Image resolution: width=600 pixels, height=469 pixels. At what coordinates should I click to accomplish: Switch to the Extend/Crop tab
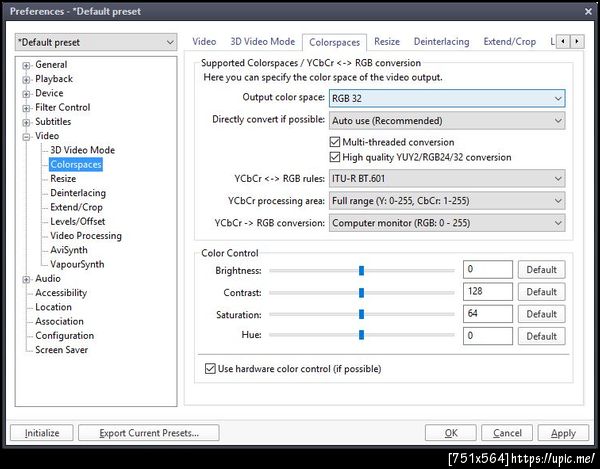click(510, 42)
